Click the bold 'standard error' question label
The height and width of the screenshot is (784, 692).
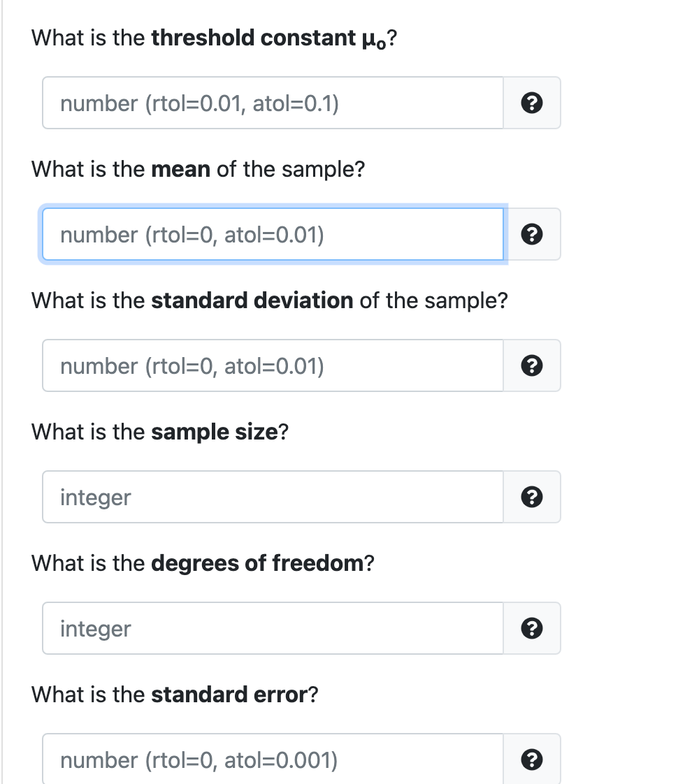(229, 695)
